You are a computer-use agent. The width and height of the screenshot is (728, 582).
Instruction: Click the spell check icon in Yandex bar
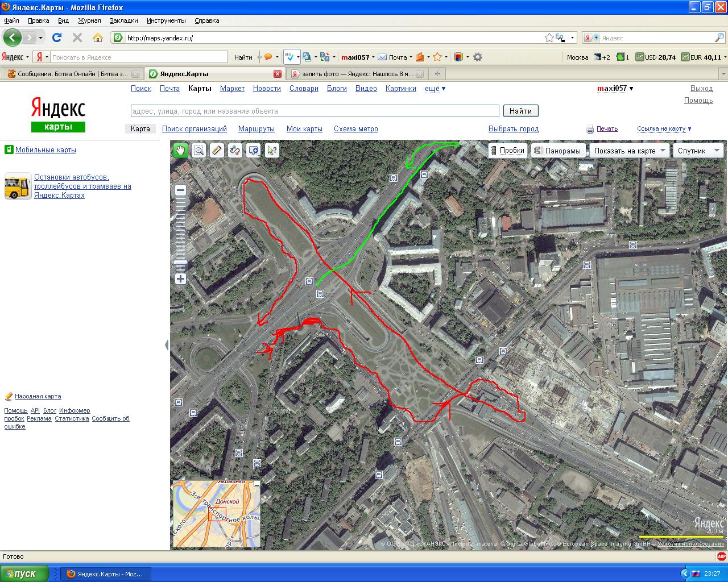289,57
